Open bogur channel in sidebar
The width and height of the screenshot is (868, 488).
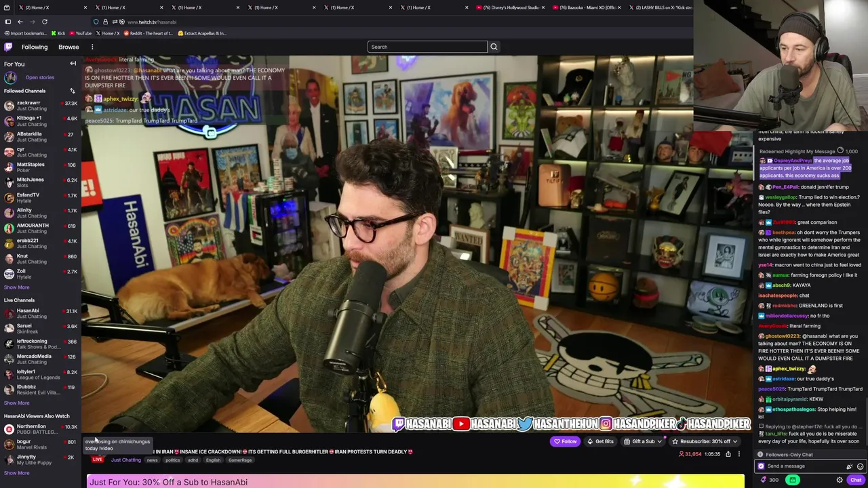point(41,445)
